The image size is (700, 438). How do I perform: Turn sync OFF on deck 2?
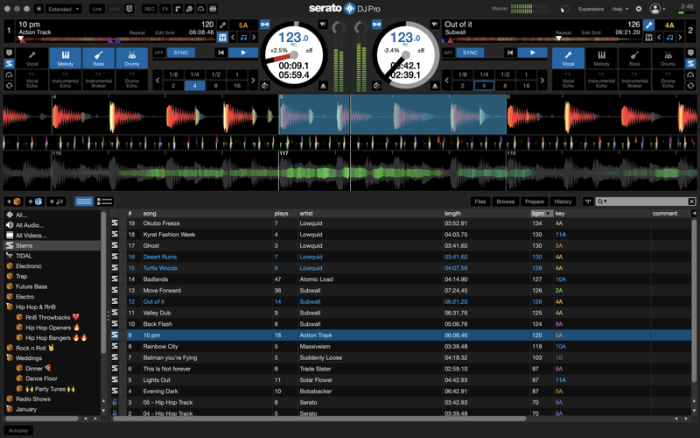click(448, 53)
